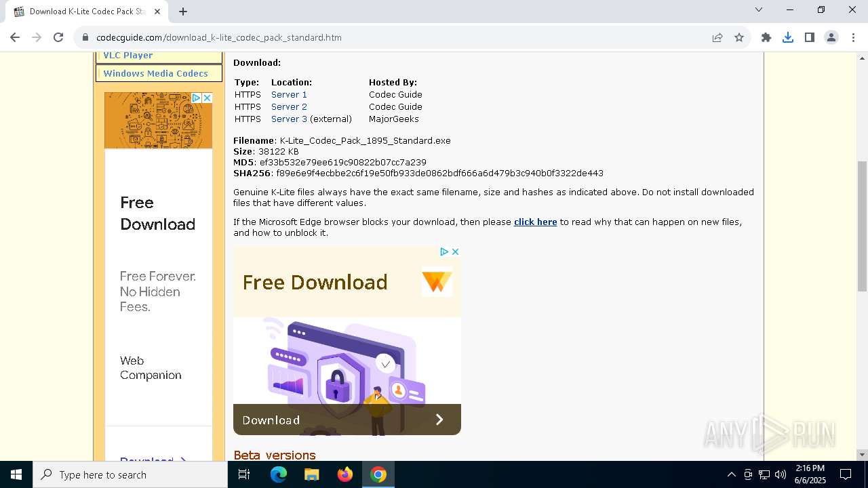Select the Download K-Lite Codec Pack tab

point(87,11)
